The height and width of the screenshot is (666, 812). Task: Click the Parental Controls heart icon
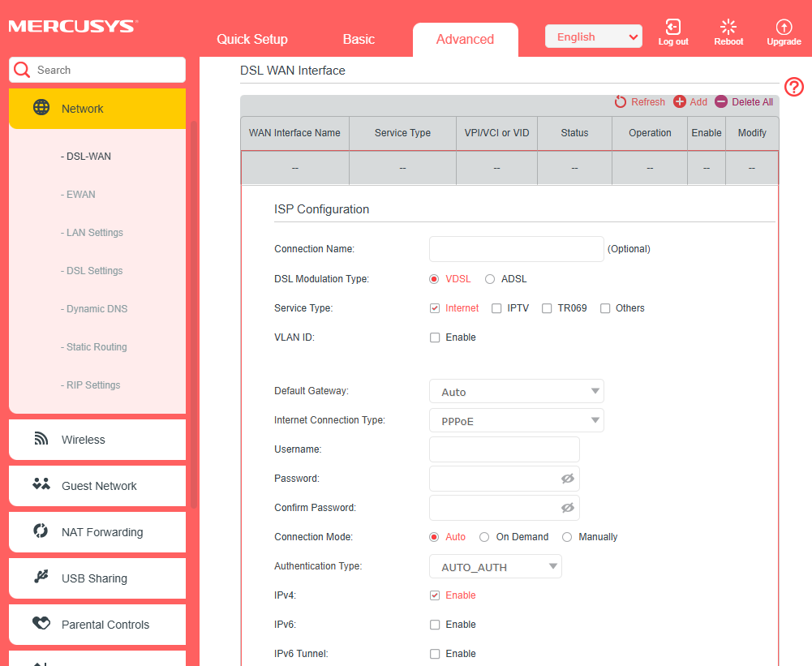41,623
